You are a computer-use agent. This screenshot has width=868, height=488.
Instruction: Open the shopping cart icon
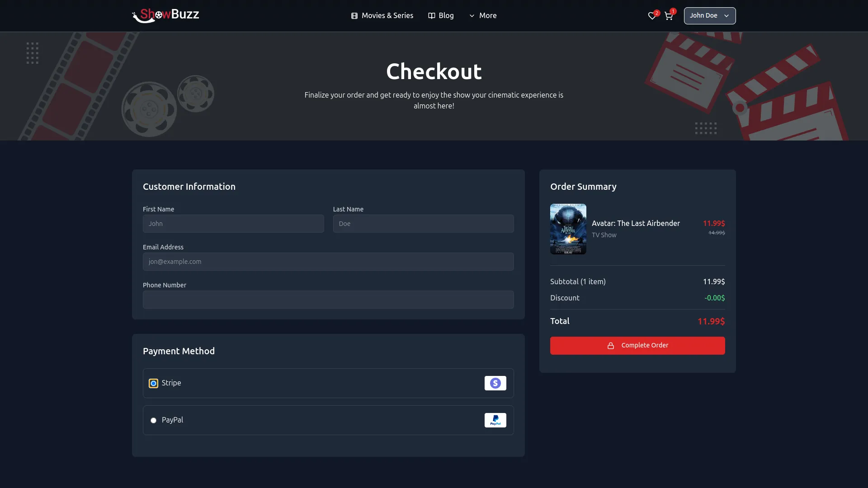tap(669, 16)
